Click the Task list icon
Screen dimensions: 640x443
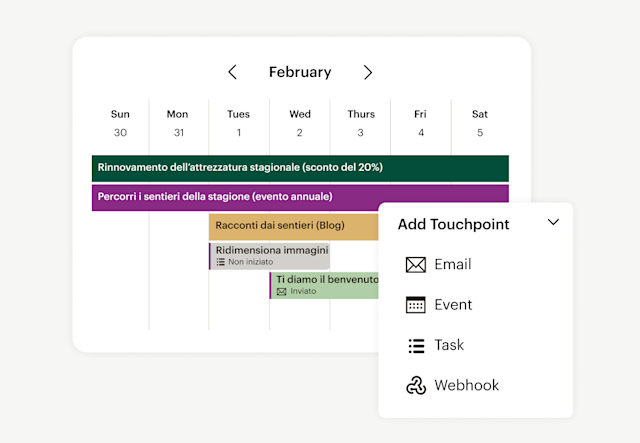click(x=416, y=346)
